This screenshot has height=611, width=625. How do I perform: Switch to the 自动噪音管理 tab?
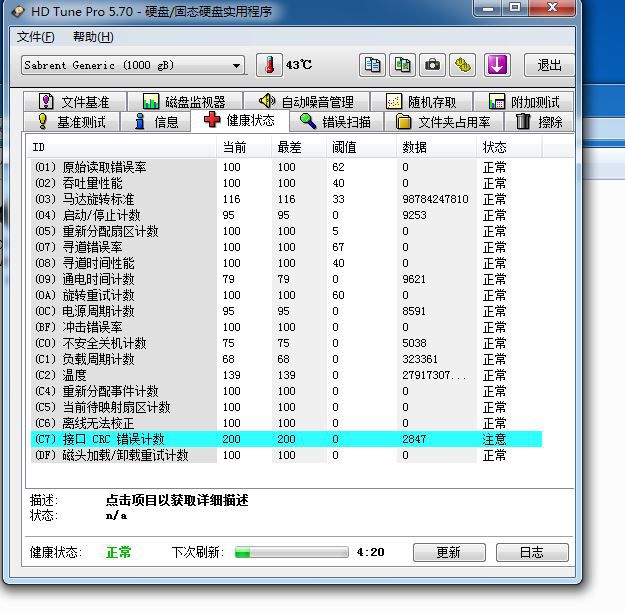pos(307,102)
